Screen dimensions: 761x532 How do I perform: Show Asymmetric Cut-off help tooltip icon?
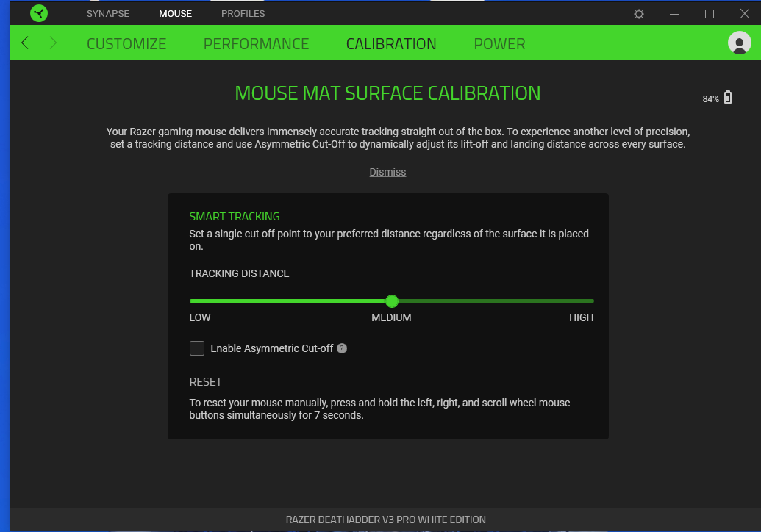pos(342,348)
